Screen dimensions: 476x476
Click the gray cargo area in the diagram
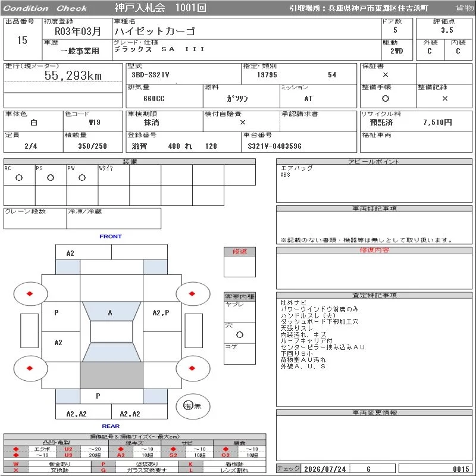pos(111,375)
